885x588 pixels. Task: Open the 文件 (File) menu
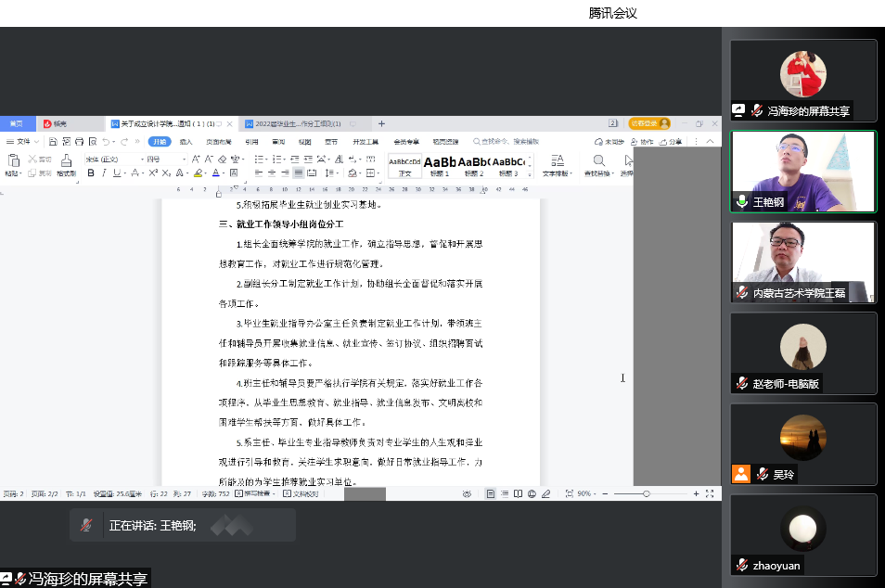click(x=22, y=142)
